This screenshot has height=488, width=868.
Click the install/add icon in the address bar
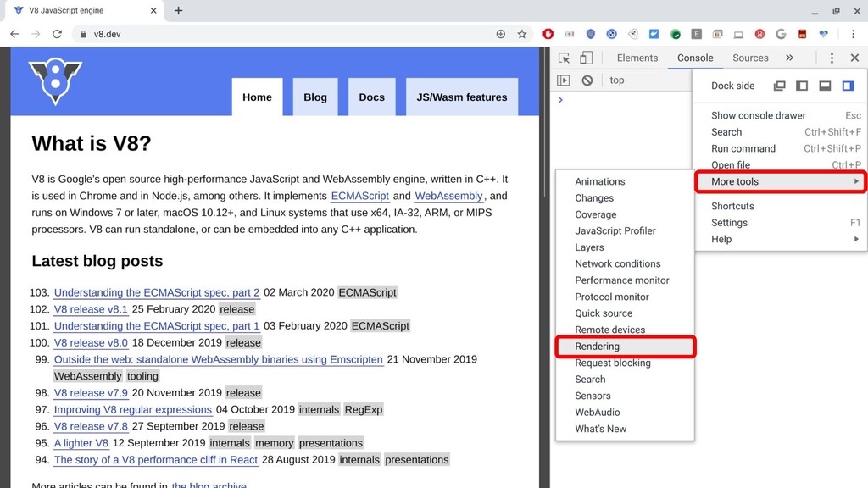tap(500, 34)
